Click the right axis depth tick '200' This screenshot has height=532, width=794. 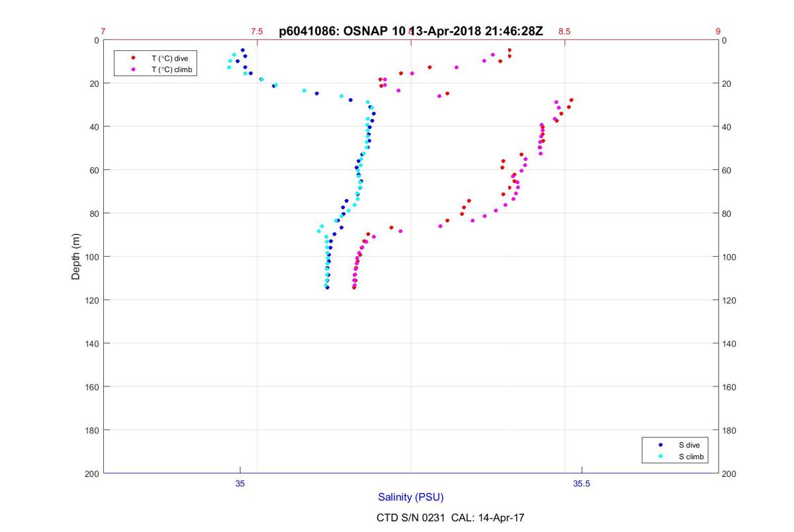[x=729, y=474]
